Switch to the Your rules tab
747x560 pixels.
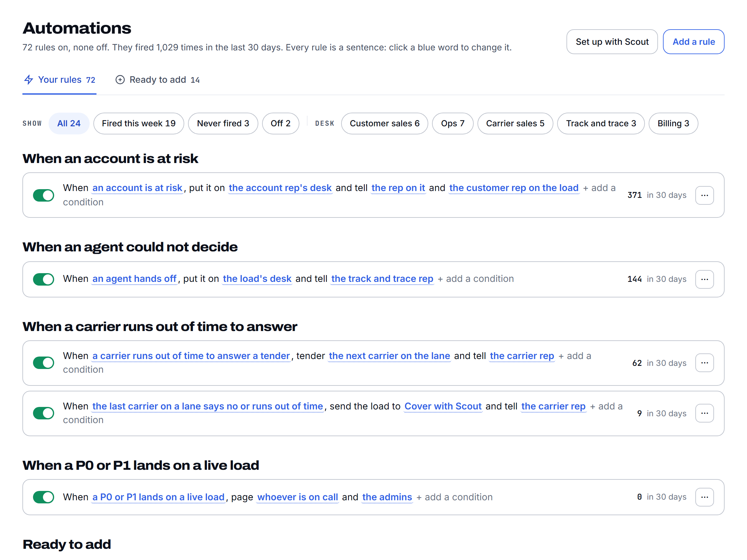point(59,80)
